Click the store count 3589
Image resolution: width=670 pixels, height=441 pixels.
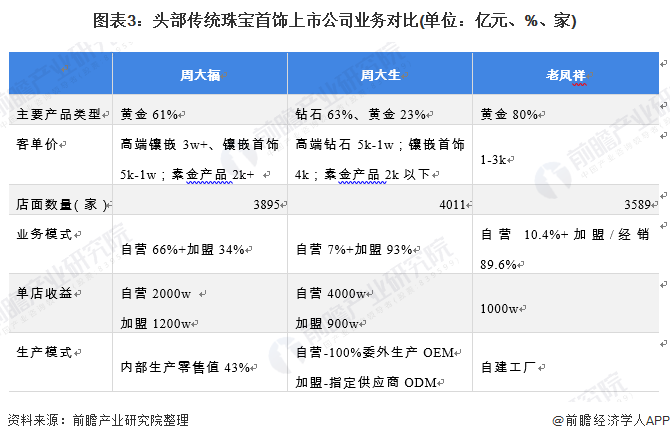638,205
